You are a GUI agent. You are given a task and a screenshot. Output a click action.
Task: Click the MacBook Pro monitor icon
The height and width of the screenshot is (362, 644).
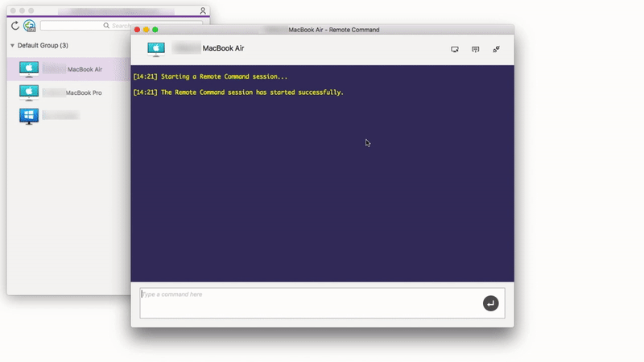click(x=29, y=93)
